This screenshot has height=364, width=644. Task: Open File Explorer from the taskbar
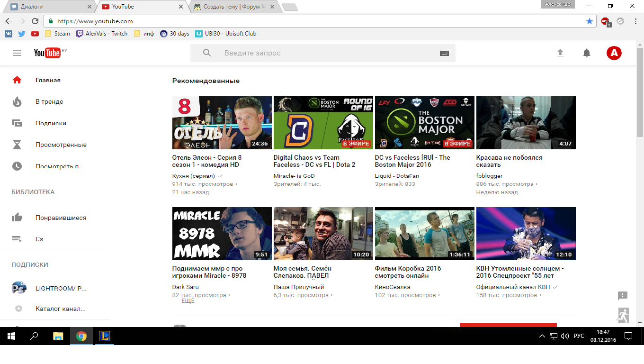(x=58, y=337)
